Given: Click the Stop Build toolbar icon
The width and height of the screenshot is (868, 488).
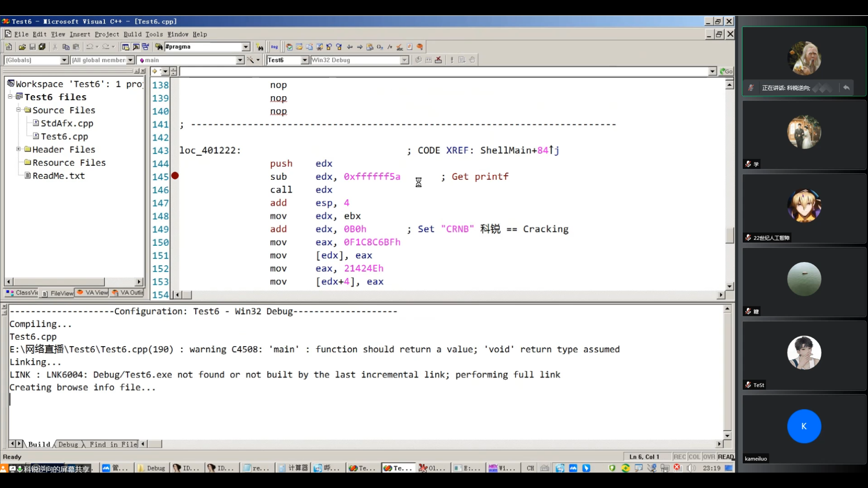Looking at the screenshot, I should pyautogui.click(x=439, y=60).
